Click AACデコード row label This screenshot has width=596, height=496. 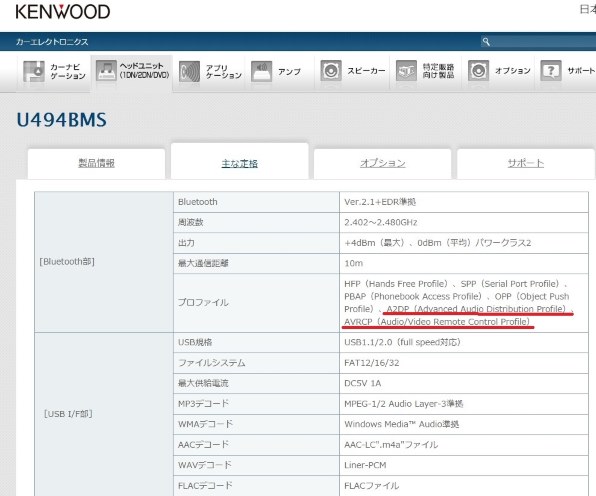point(203,445)
